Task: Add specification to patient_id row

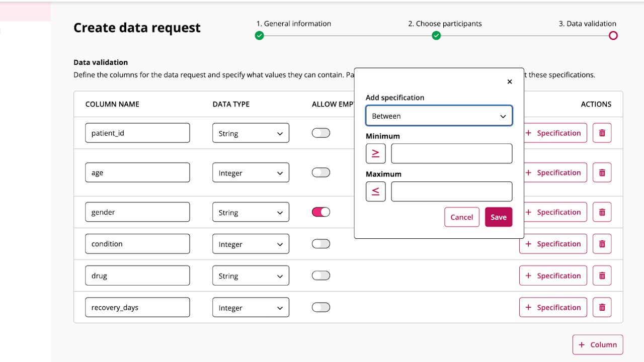Action: click(x=555, y=133)
